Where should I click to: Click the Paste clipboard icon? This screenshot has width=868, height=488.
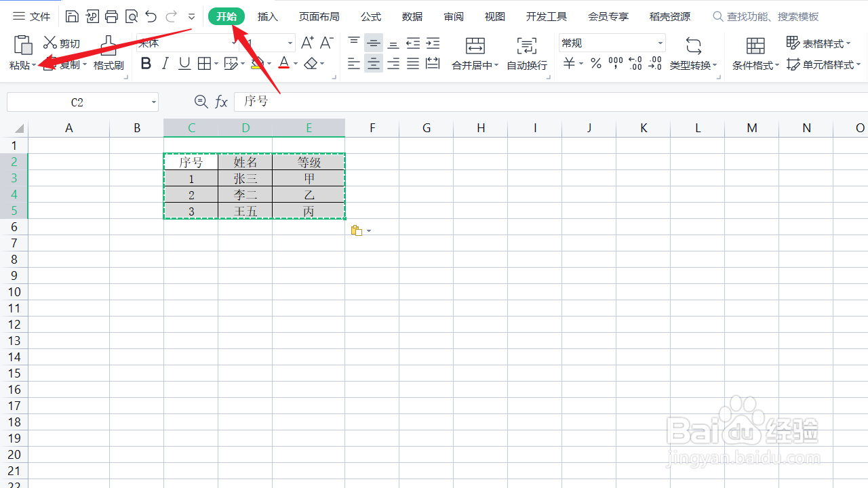click(x=23, y=45)
